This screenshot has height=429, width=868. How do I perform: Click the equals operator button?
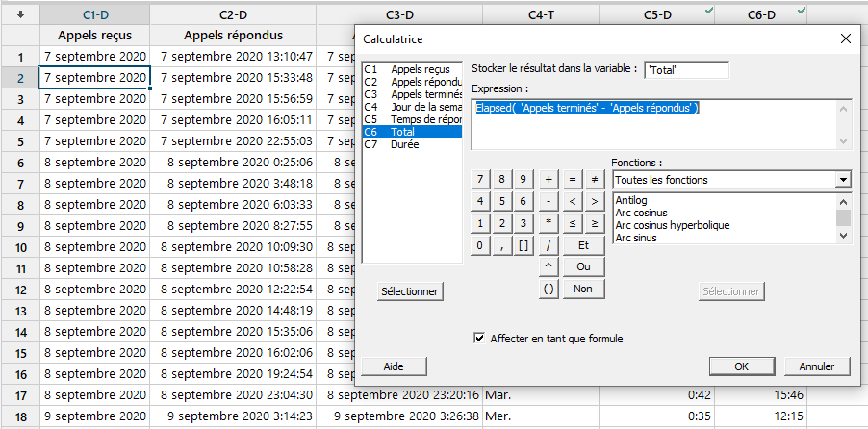[x=573, y=179]
